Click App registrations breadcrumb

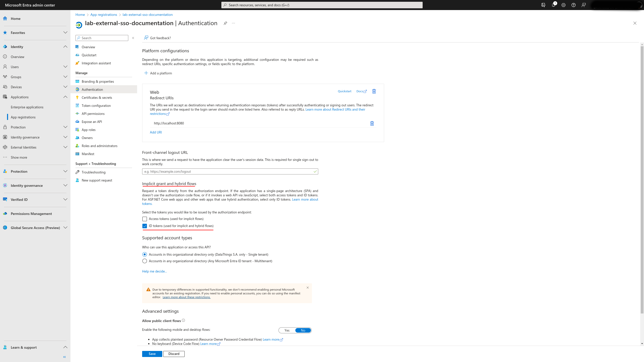click(104, 15)
